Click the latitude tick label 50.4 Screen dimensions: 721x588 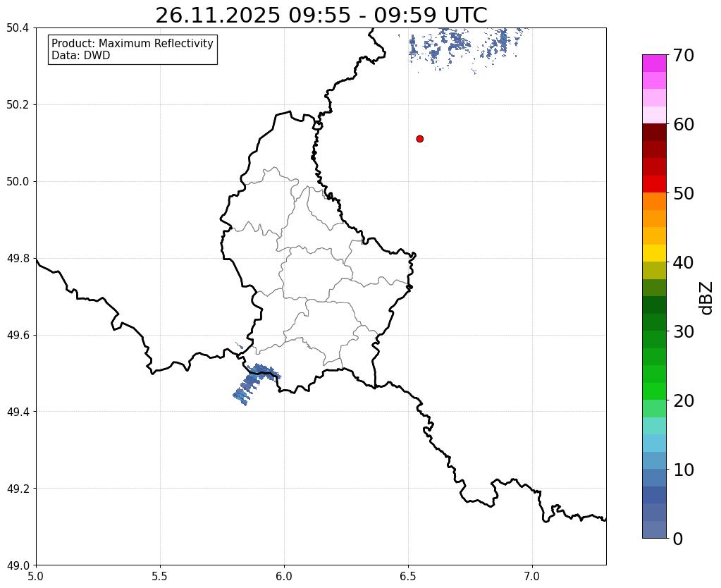click(x=18, y=28)
